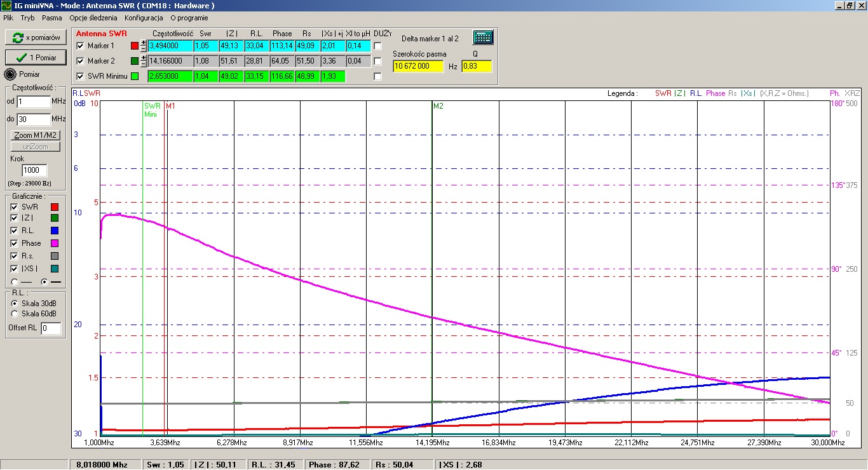Image resolution: width=868 pixels, height=470 pixels.
Task: Disable the Phase graph checkbox
Action: (14, 243)
